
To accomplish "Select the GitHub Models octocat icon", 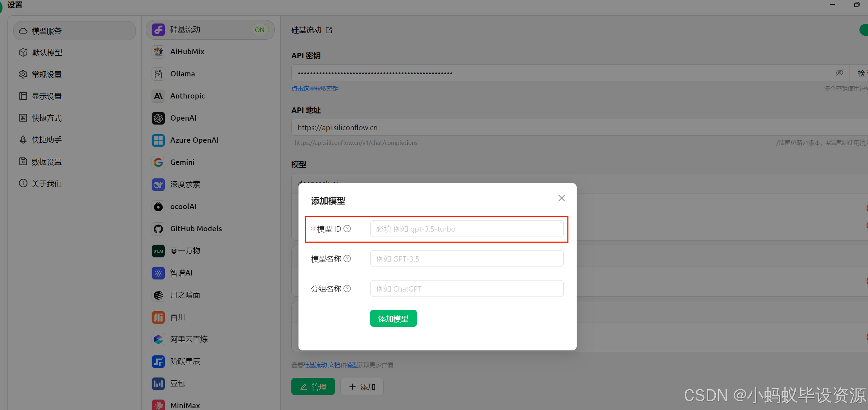I will pyautogui.click(x=158, y=229).
